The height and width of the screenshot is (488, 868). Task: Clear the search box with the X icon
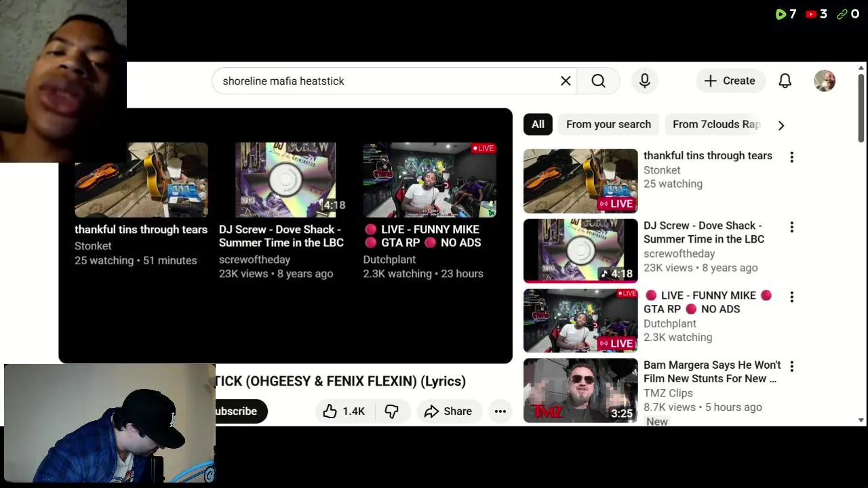(x=566, y=81)
